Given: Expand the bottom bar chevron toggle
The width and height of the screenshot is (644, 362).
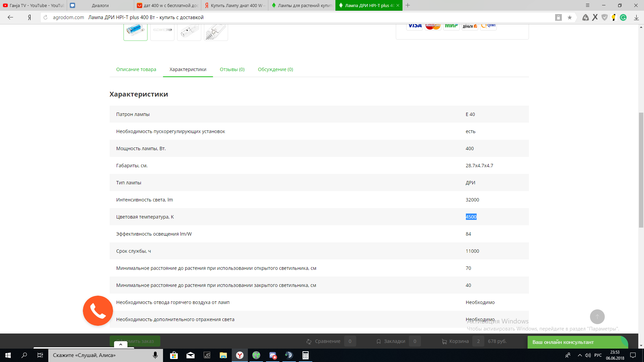Looking at the screenshot, I should [x=121, y=344].
